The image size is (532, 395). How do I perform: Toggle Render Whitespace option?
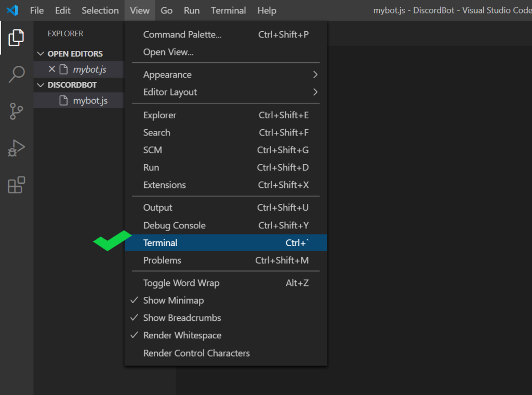(x=226, y=335)
